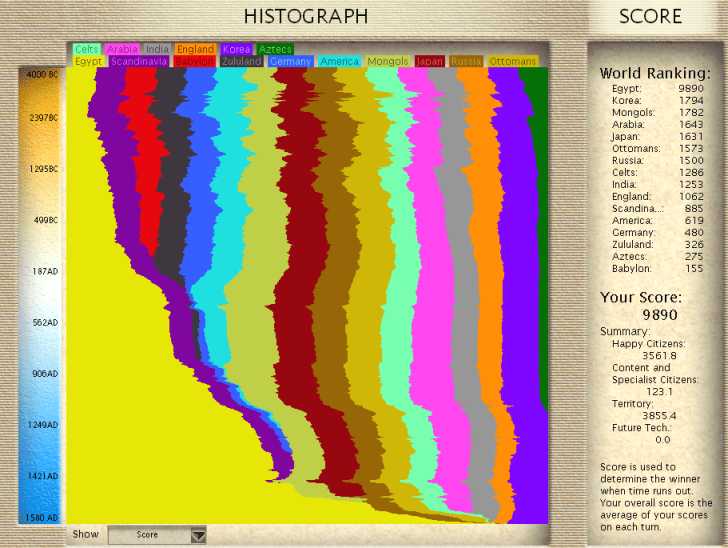Screen dimensions: 728x548
Task: Click the Egypt legend label
Action: [x=89, y=62]
